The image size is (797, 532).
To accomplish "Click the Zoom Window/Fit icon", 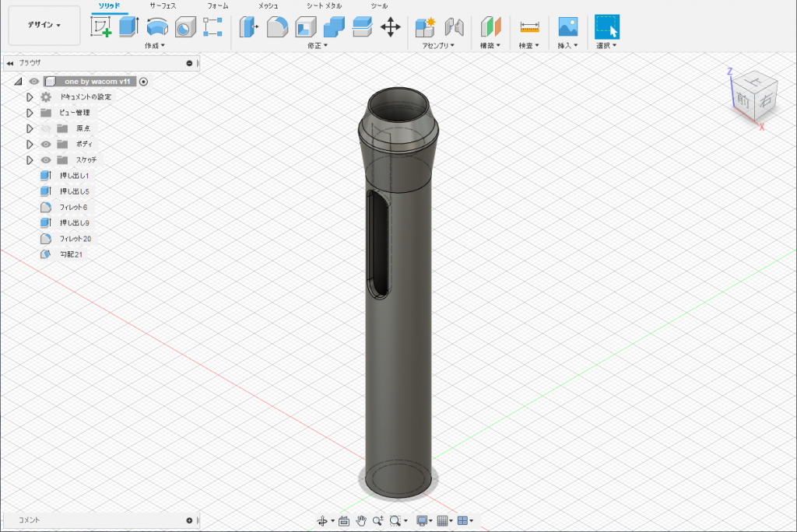I will (395, 521).
